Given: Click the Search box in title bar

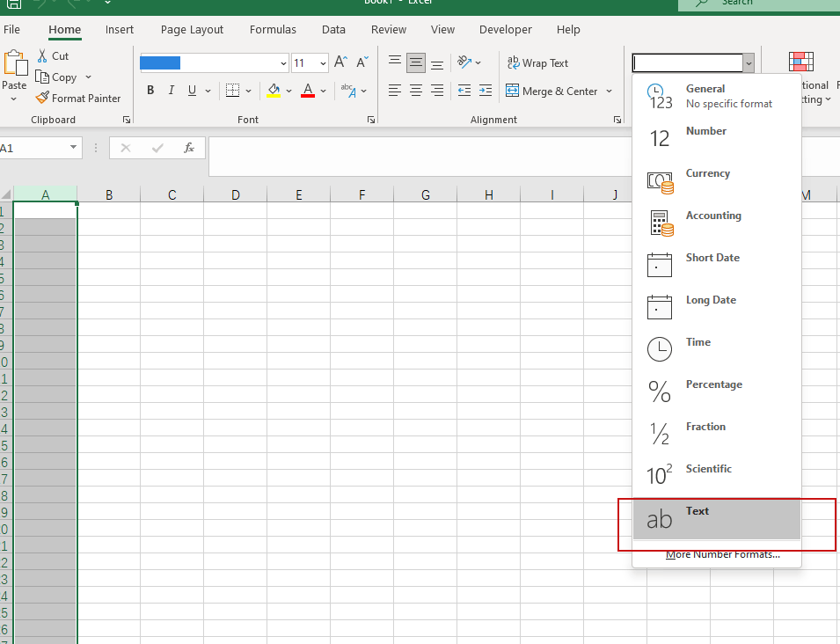Looking at the screenshot, I should 759,4.
